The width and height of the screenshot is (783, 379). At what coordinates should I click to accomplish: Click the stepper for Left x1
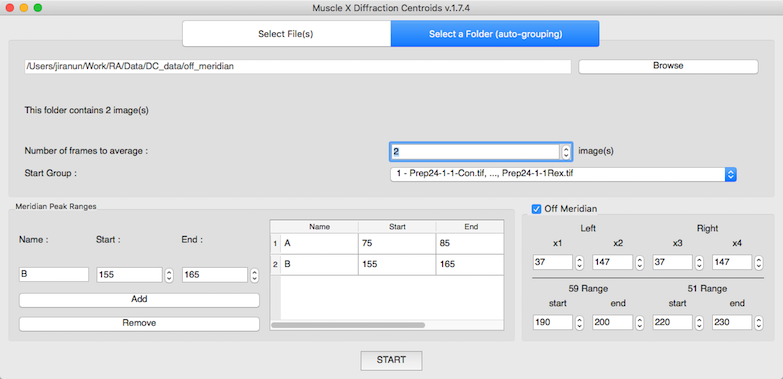[x=579, y=263]
